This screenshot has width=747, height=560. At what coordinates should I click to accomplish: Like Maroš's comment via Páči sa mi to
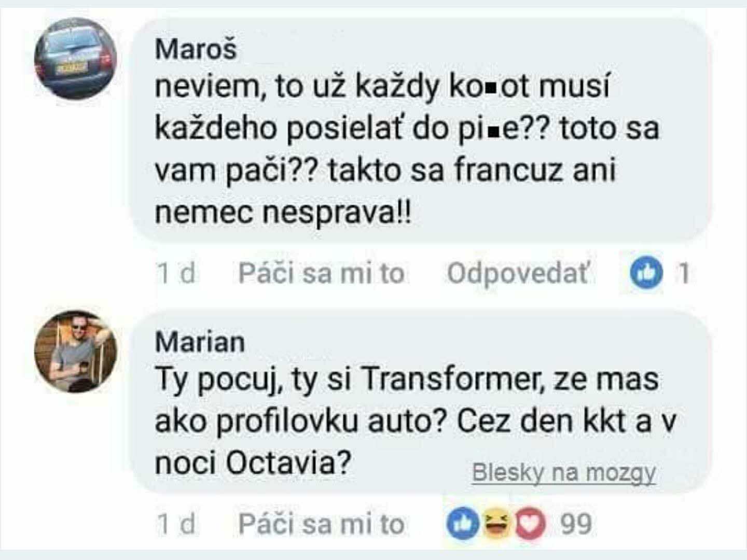(x=321, y=273)
